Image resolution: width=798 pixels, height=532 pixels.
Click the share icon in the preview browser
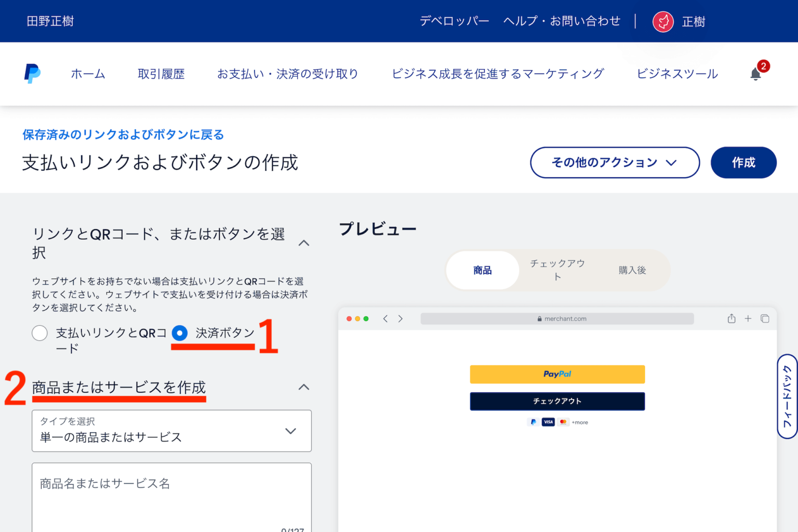click(x=731, y=318)
